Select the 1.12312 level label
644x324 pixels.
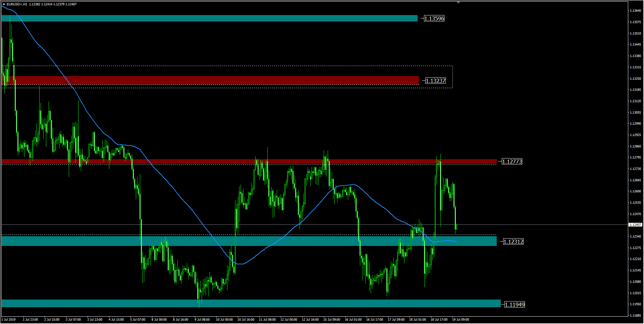[x=513, y=242]
